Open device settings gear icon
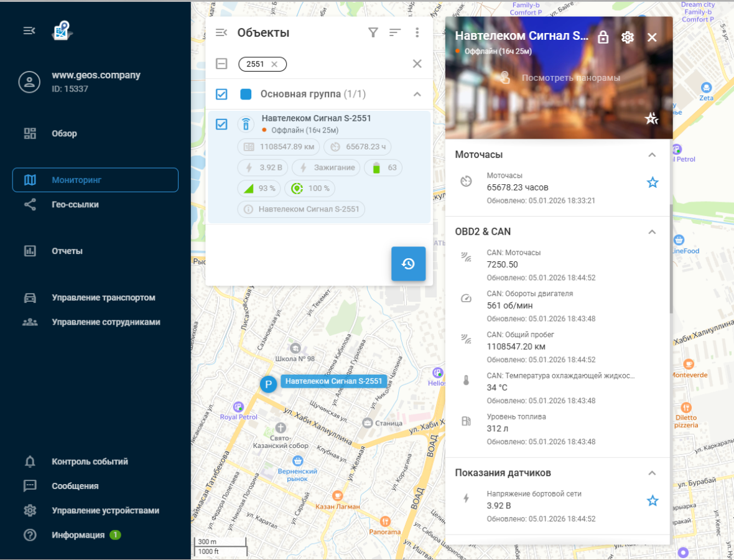This screenshot has height=560, width=734. coord(627,37)
